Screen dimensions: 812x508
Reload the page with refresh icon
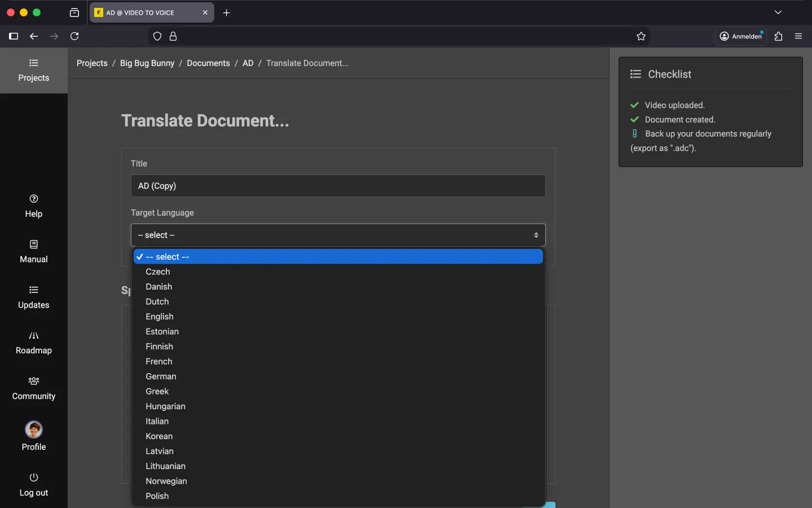pyautogui.click(x=74, y=36)
